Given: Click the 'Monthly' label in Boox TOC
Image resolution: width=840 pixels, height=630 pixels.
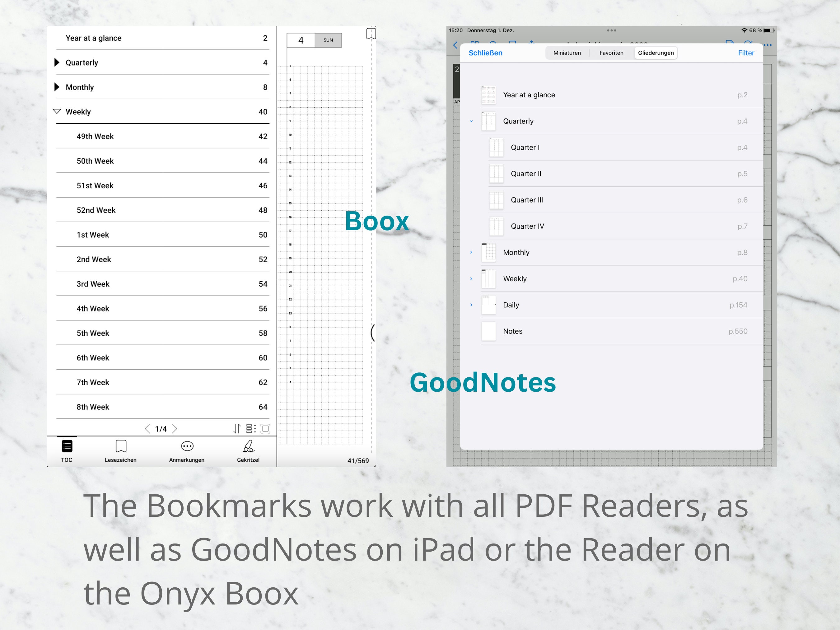Looking at the screenshot, I should [80, 87].
